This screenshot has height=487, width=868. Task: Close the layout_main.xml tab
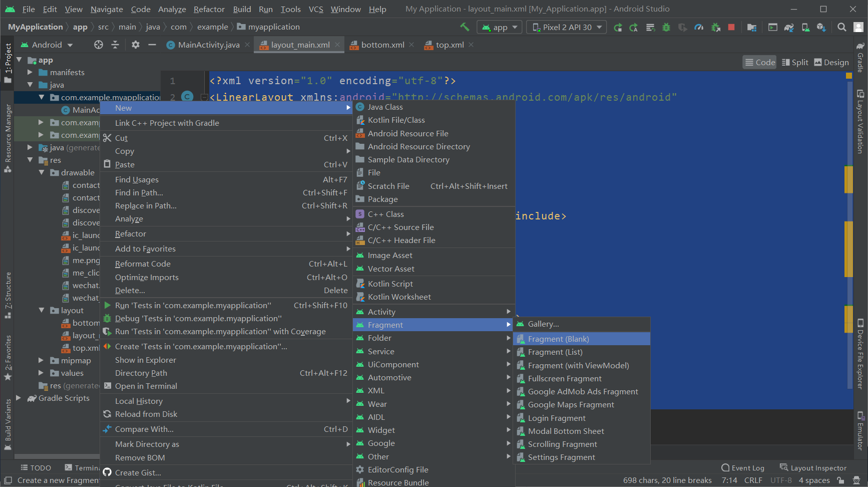tap(337, 45)
